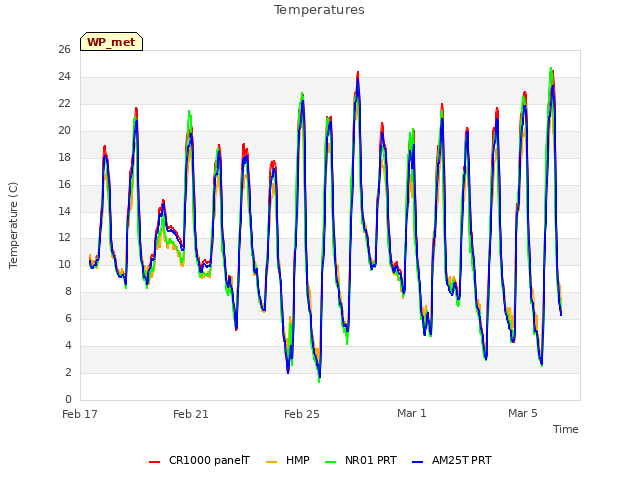Viewport: 640px width, 480px height.
Task: Click the WP_met label box
Action: [x=111, y=42]
